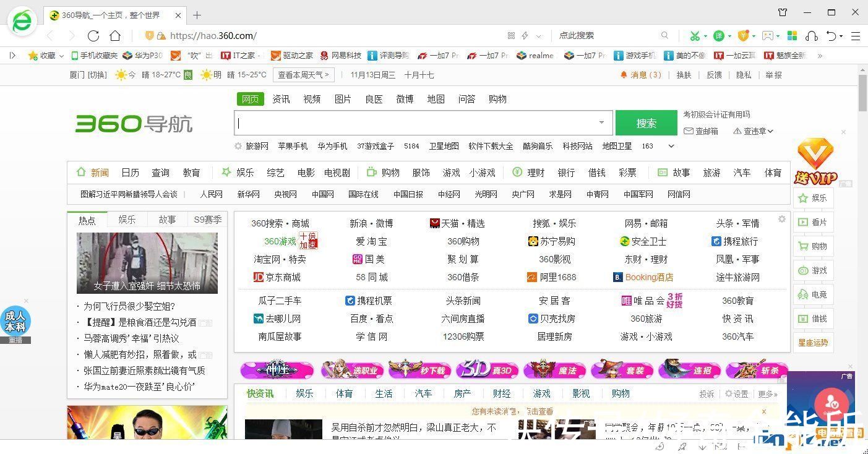Open 为何飞行员很少娶空姐 headline

coord(129,306)
